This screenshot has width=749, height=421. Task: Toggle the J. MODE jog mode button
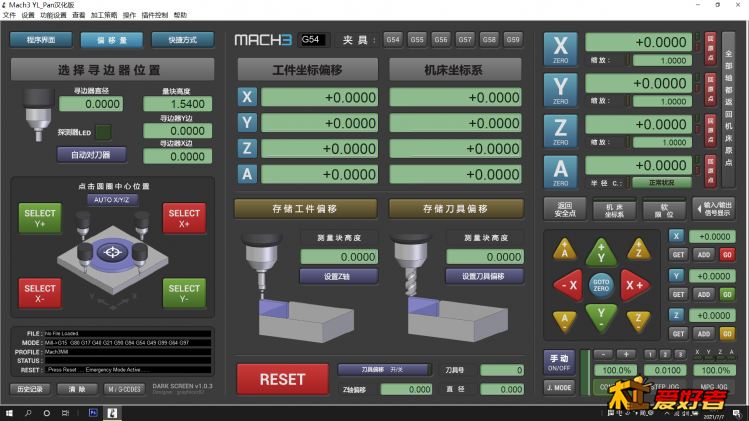point(559,388)
